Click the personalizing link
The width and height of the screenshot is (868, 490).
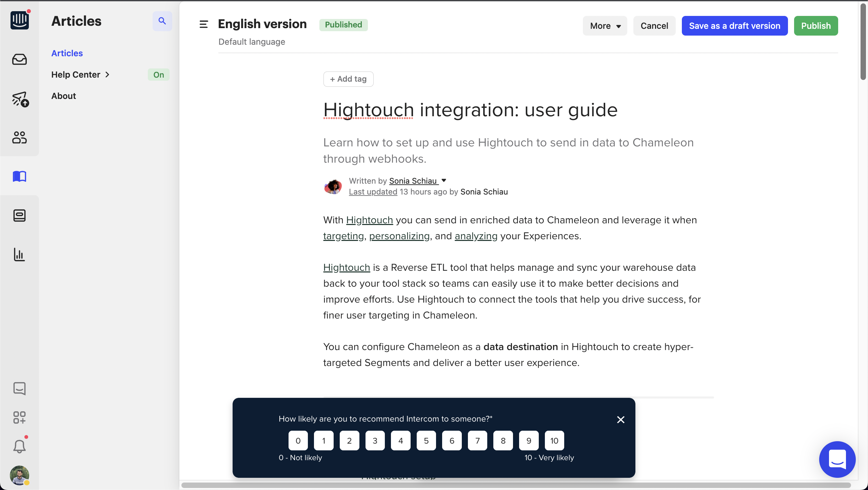tap(399, 236)
